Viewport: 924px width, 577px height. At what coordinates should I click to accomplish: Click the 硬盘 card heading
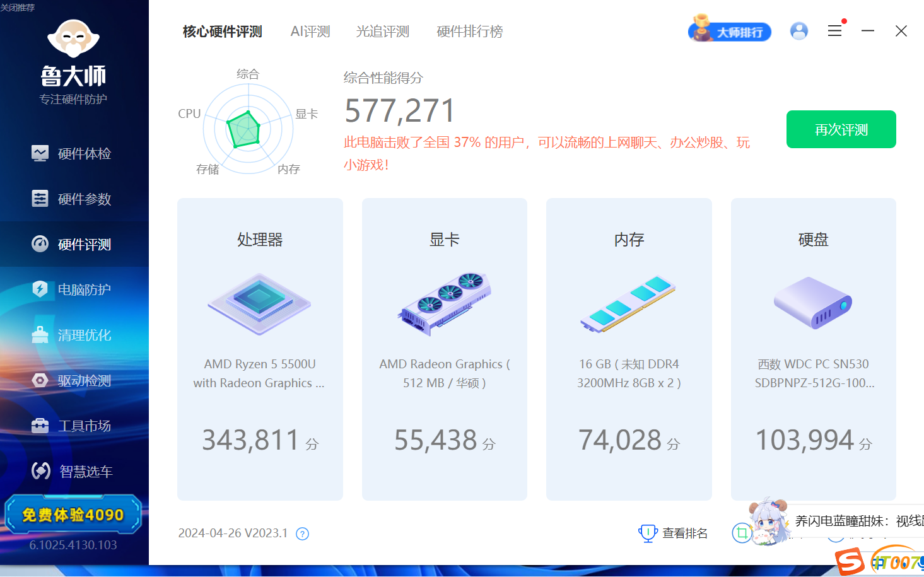(x=814, y=240)
